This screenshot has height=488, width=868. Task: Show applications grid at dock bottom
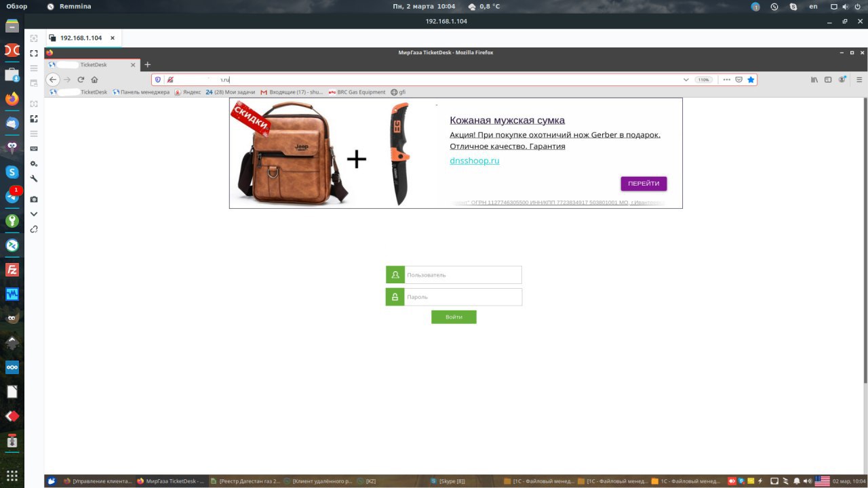(x=12, y=474)
